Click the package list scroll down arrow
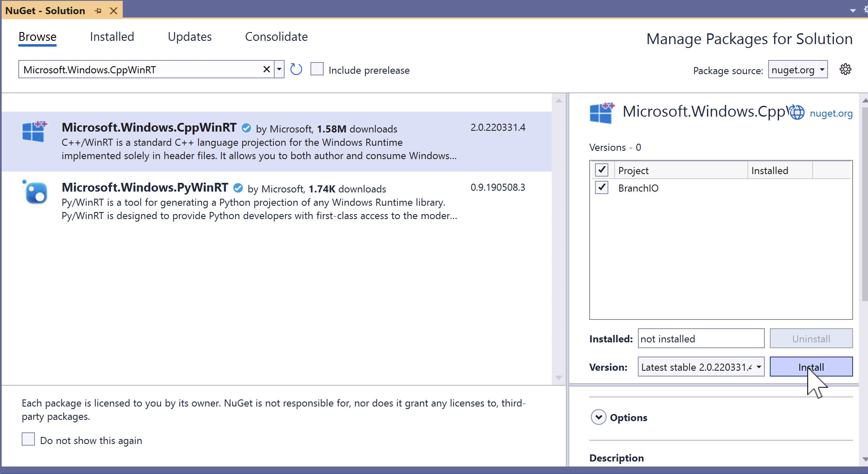This screenshot has height=474, width=868. click(559, 377)
